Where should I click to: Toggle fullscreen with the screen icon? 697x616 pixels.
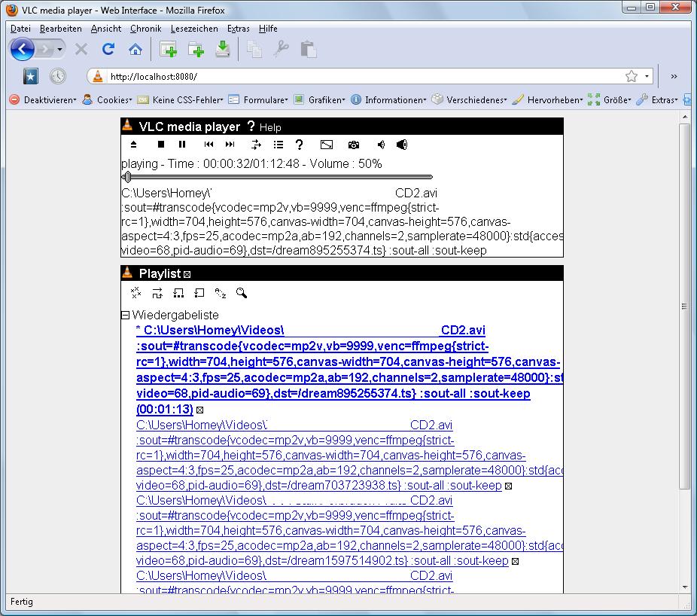pos(326,145)
